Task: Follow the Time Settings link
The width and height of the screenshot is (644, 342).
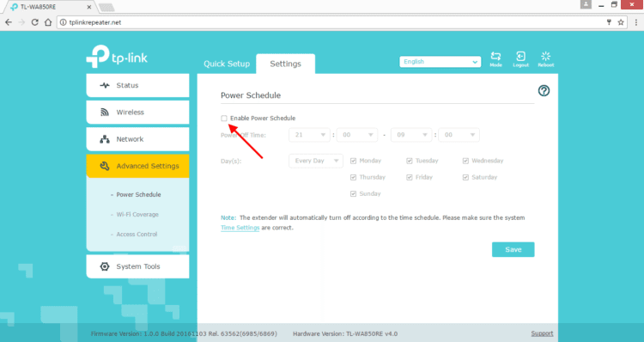Action: pyautogui.click(x=240, y=228)
